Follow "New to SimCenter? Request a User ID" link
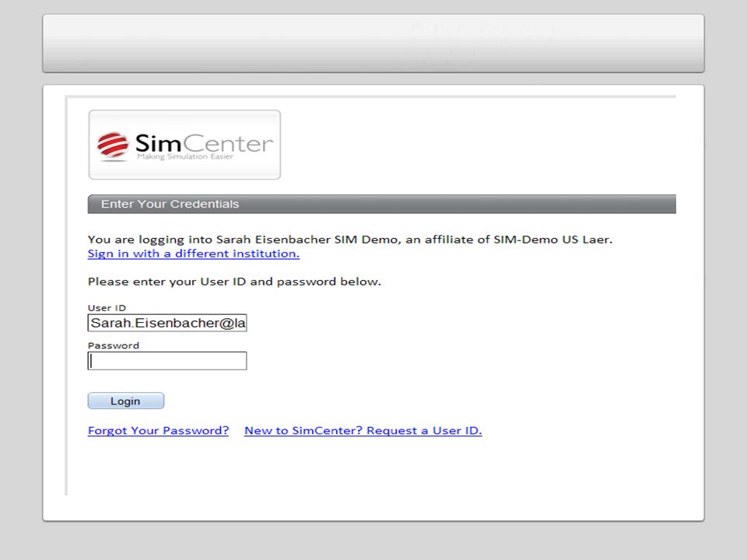This screenshot has height=560, width=747. [363, 430]
